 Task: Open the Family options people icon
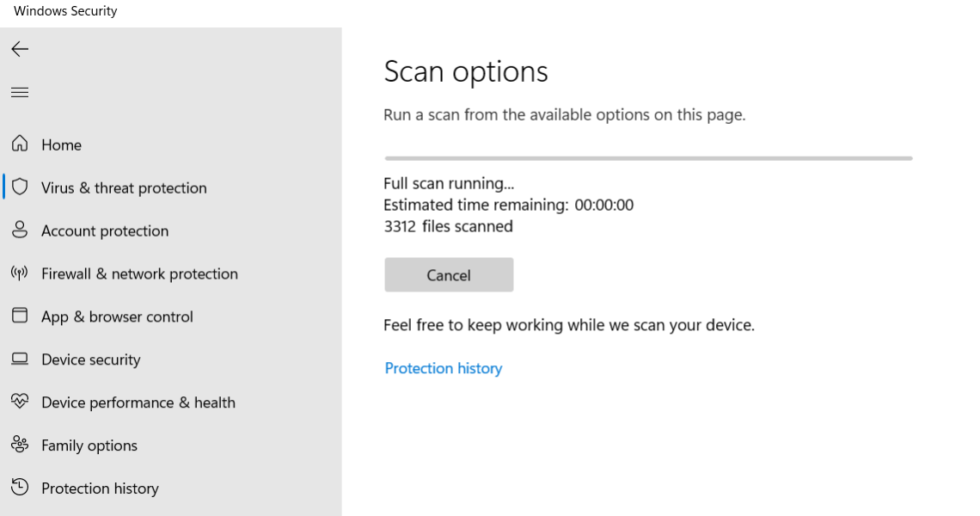(20, 445)
